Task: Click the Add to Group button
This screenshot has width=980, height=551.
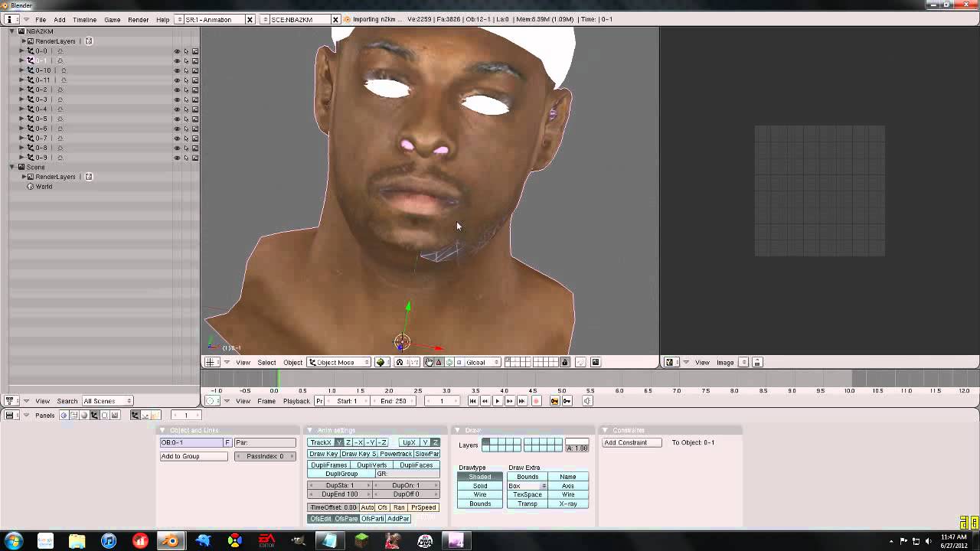Action: pos(194,456)
